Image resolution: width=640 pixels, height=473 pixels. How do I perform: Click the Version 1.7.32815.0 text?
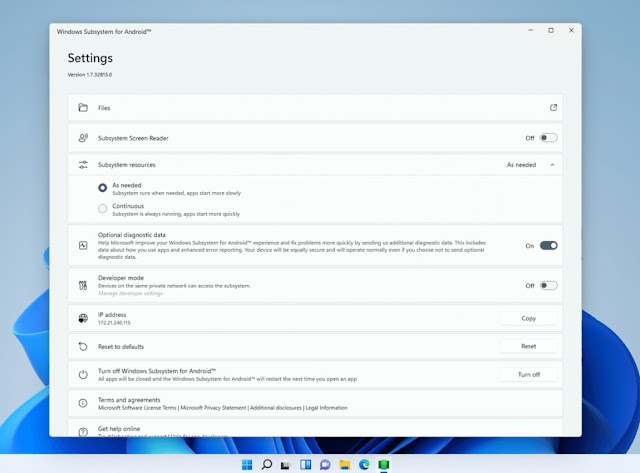[90, 75]
